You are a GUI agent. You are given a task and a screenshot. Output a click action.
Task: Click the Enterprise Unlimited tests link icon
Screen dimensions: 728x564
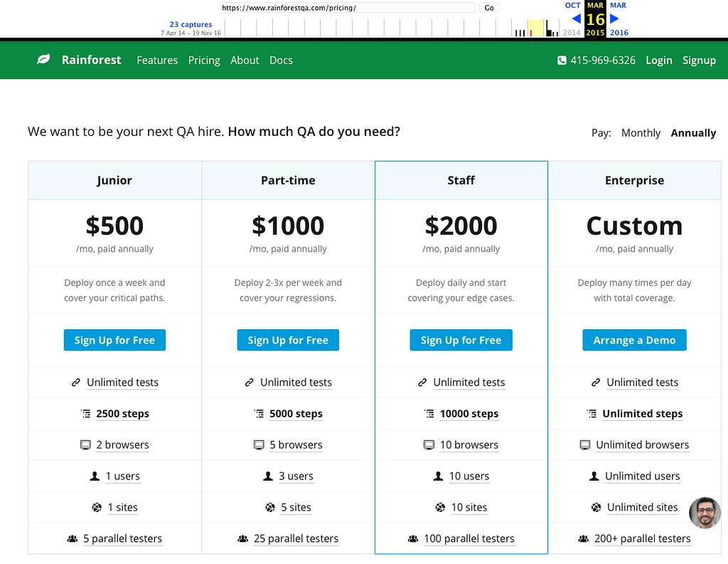(596, 383)
